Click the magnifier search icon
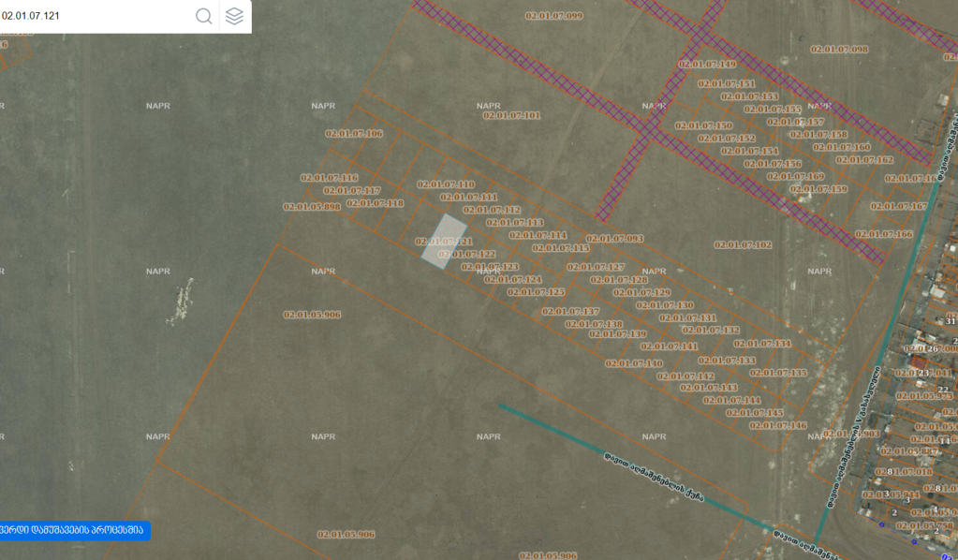 204,16
